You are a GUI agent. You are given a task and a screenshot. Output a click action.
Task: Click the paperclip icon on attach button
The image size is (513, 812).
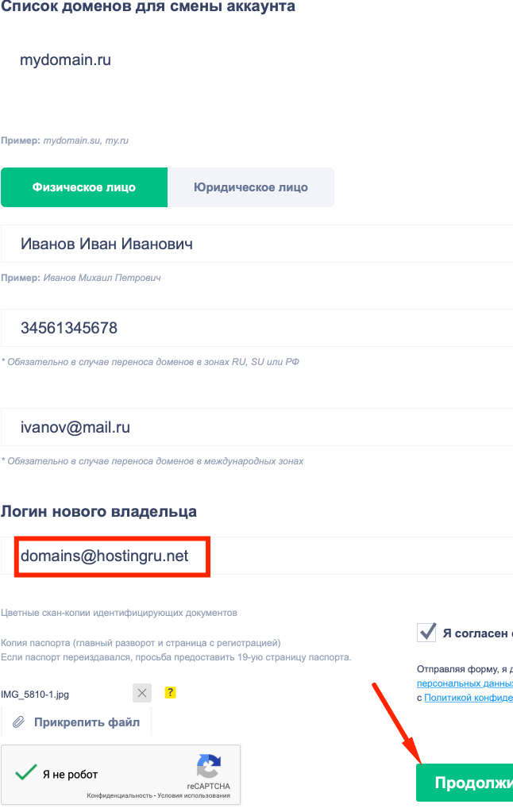[18, 722]
